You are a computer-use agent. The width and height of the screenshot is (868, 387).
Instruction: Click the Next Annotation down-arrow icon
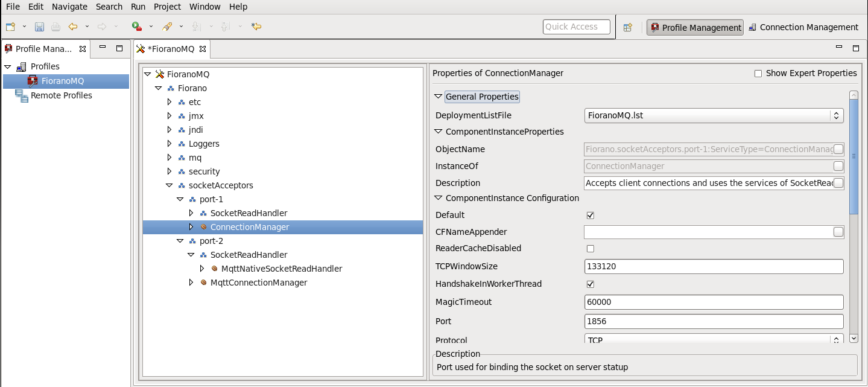pyautogui.click(x=195, y=27)
